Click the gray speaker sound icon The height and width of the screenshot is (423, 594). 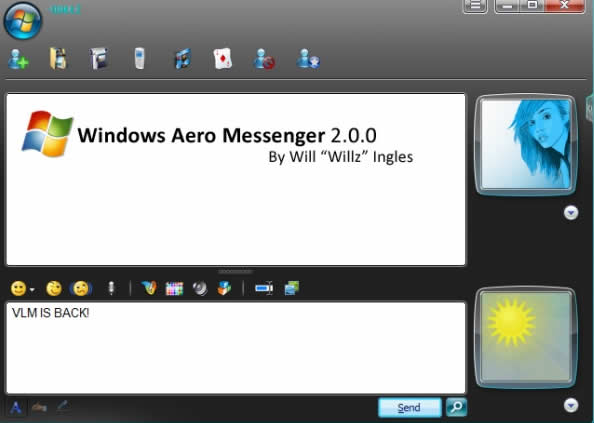(200, 289)
